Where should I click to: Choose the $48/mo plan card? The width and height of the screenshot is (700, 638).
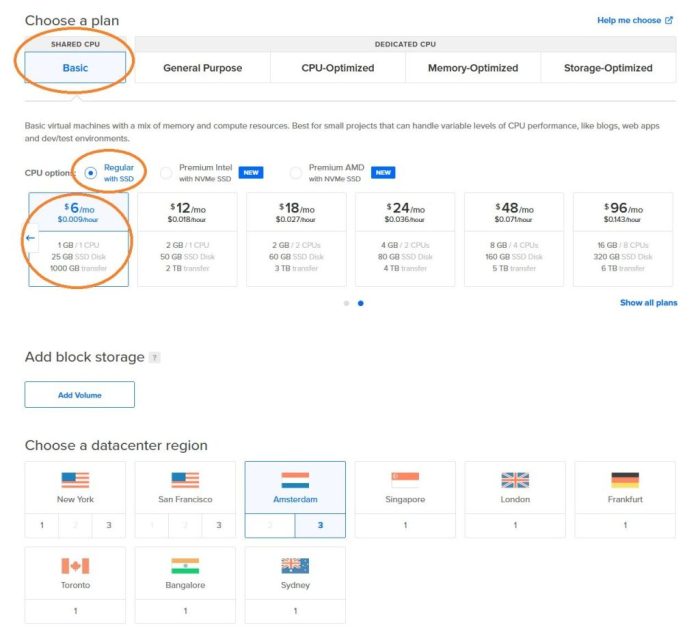pos(514,239)
